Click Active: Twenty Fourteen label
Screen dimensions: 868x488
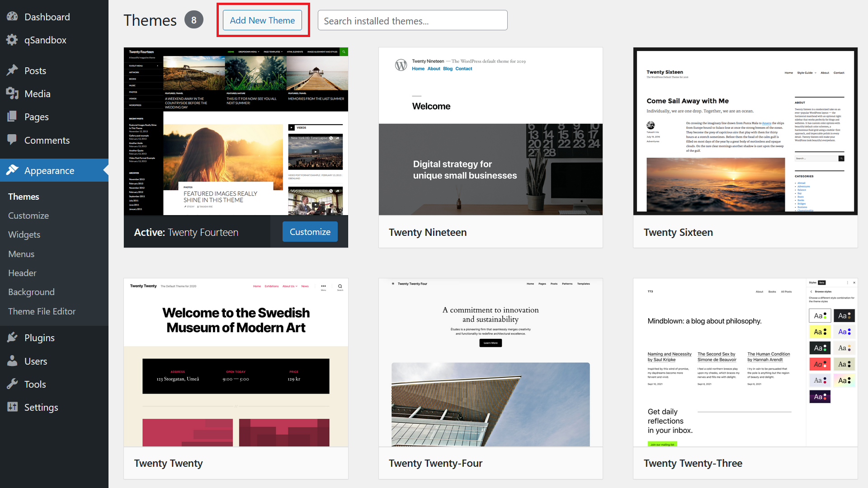tap(186, 232)
